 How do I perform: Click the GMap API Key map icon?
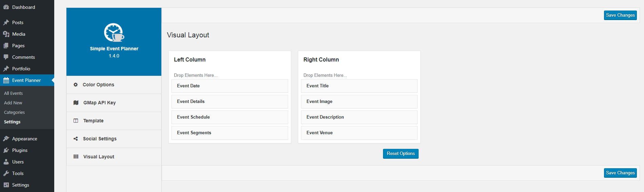click(x=76, y=103)
